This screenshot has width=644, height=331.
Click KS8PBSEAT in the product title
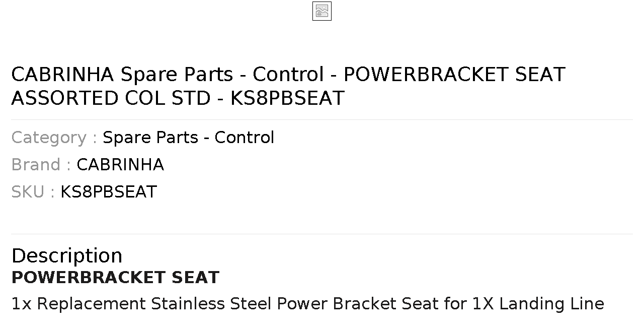point(287,98)
